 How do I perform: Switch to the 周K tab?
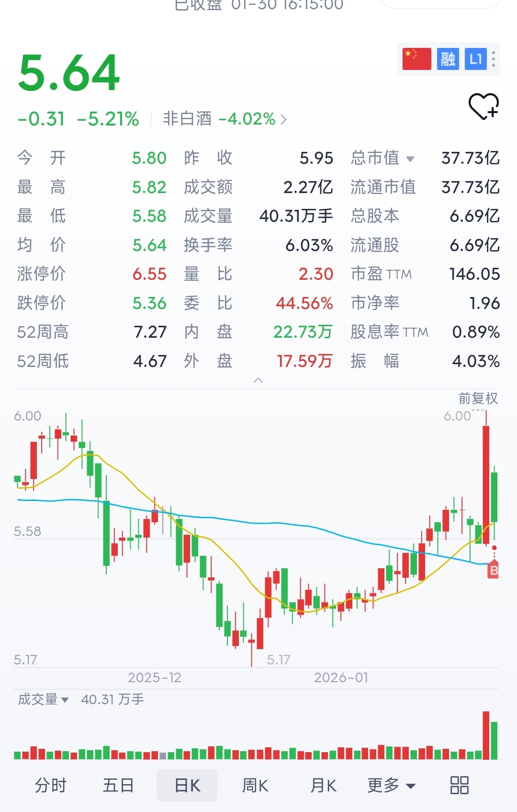tap(255, 786)
